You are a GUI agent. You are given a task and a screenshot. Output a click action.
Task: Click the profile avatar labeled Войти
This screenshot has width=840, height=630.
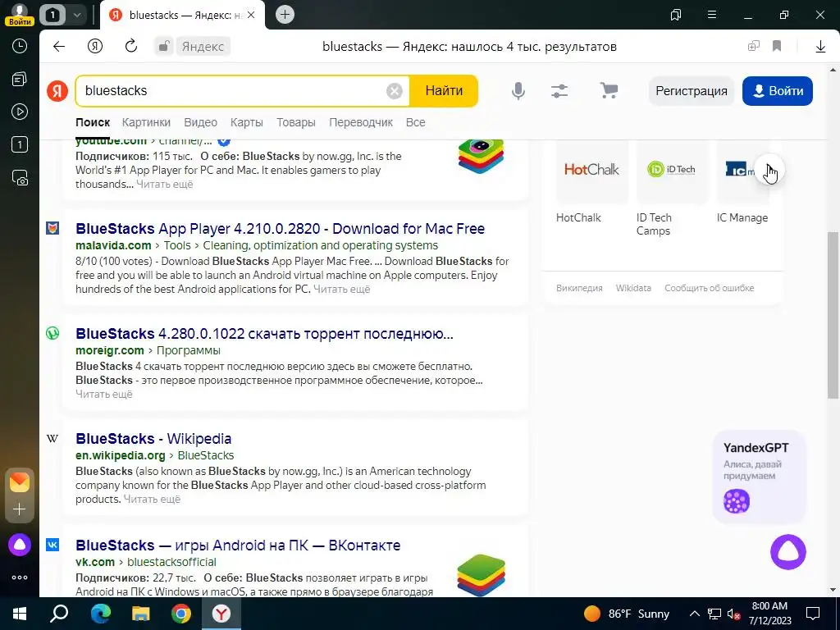pos(20,15)
